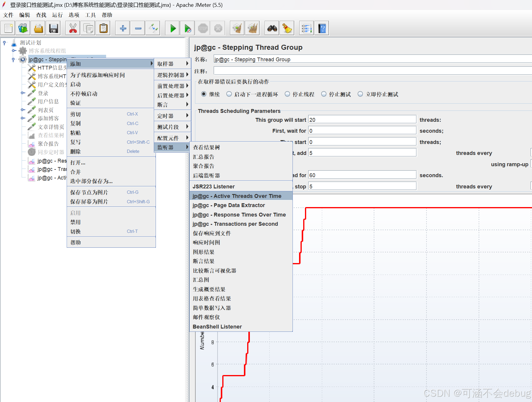Viewport: 532px width, 402px height.
Task: Click the 博客系统线程组 gear icon
Action: coord(23,51)
